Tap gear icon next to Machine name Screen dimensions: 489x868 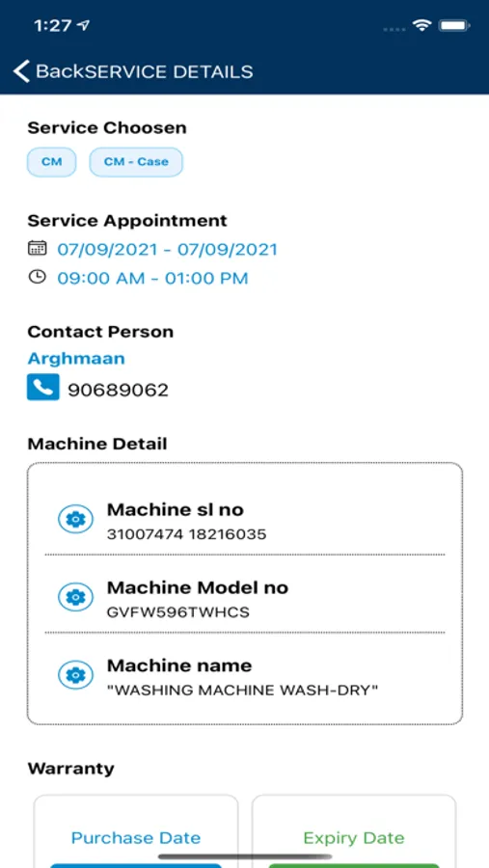point(76,675)
